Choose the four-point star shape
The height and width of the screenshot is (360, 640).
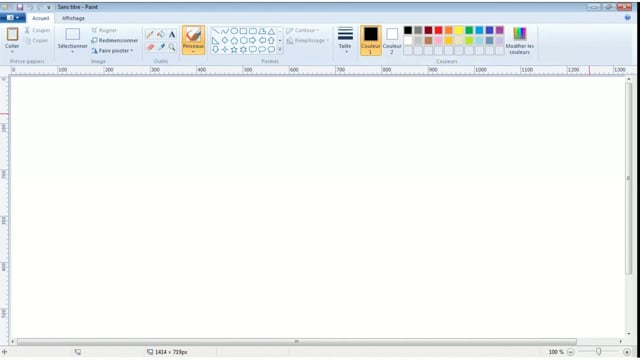coord(224,50)
